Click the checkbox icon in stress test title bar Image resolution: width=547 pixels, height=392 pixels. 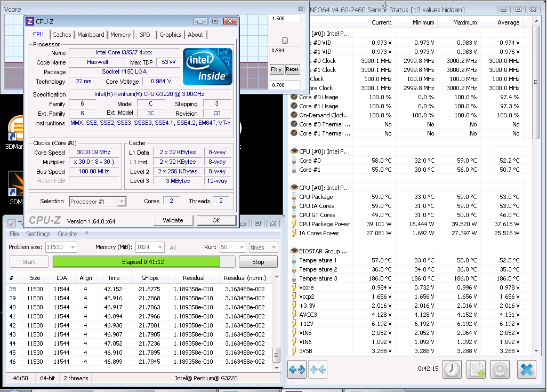point(12,223)
